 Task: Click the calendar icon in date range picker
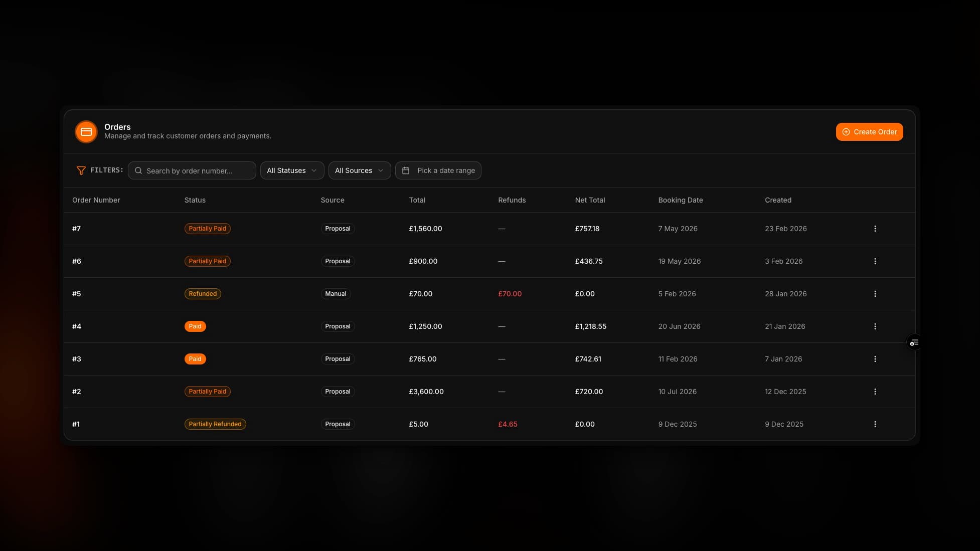(x=406, y=170)
